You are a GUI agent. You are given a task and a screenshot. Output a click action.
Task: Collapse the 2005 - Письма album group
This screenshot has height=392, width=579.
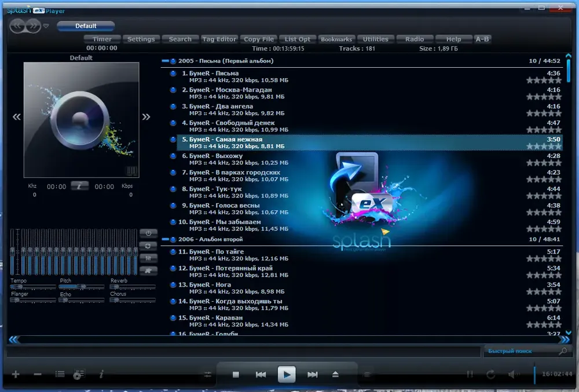pyautogui.click(x=165, y=61)
